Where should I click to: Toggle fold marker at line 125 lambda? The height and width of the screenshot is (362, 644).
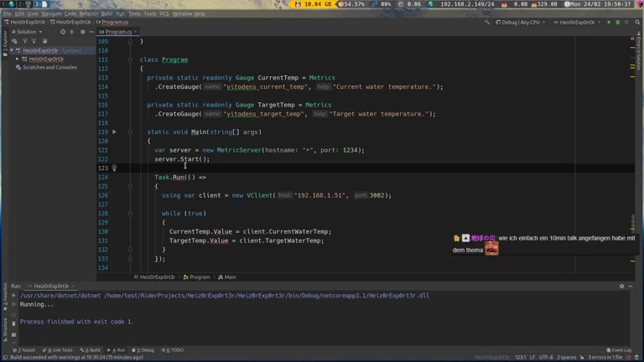click(130, 186)
